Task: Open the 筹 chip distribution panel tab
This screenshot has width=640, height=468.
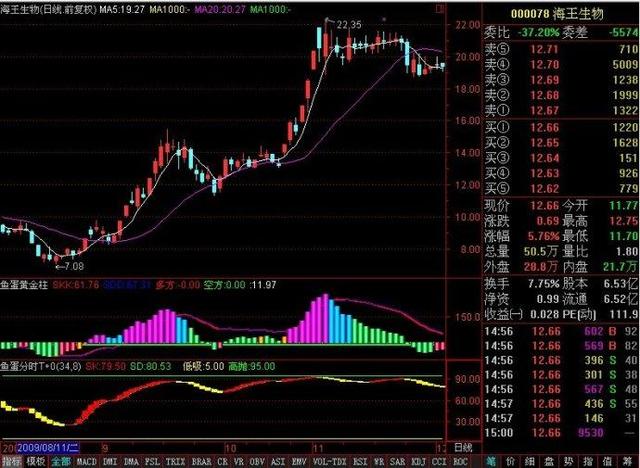Action: click(x=627, y=461)
